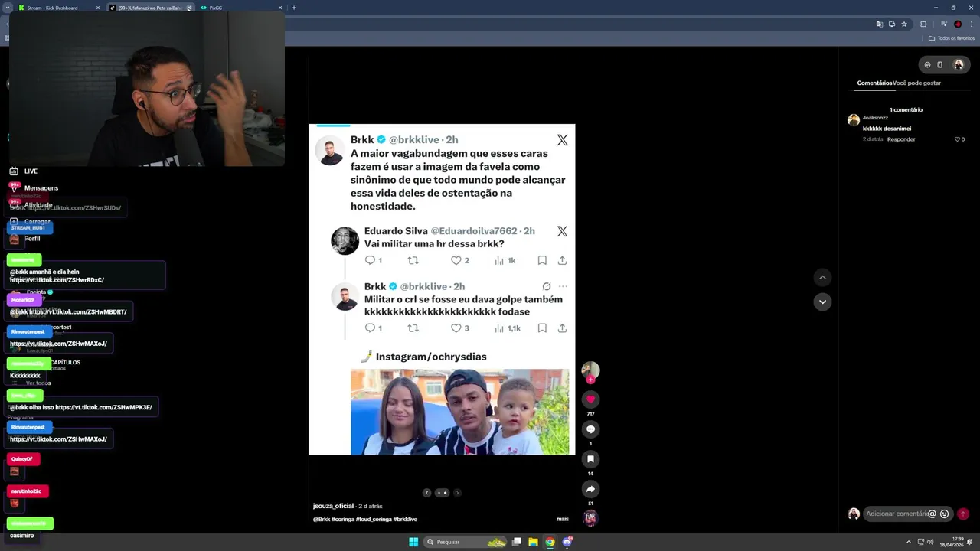Viewport: 980px width, 551px height.
Task: Open the TikTok profile avatar menu
Action: tap(958, 65)
